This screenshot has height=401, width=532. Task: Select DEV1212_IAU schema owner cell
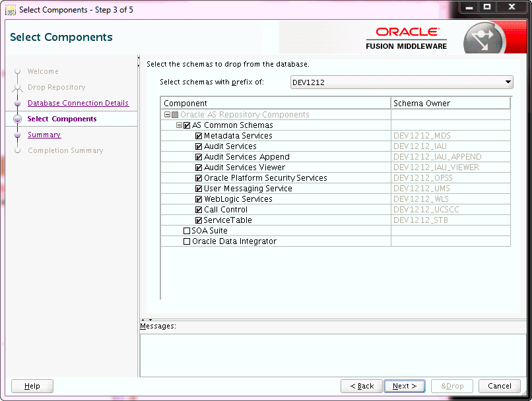click(451, 146)
